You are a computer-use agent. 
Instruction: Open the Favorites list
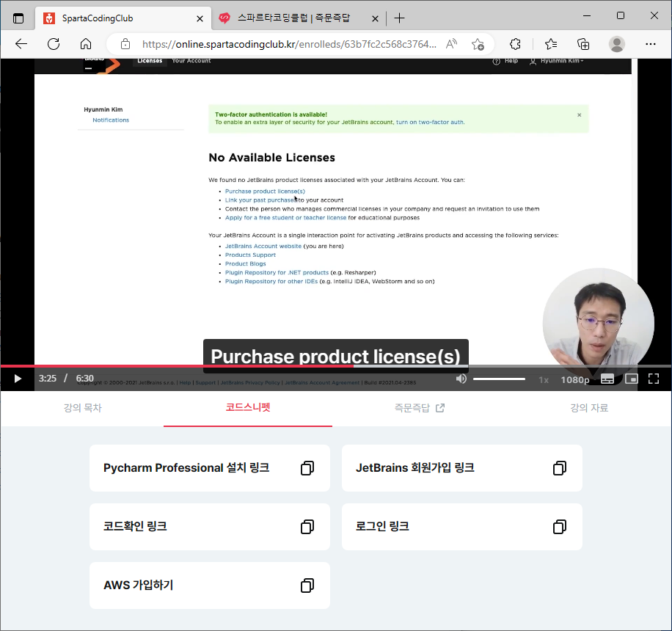point(551,44)
